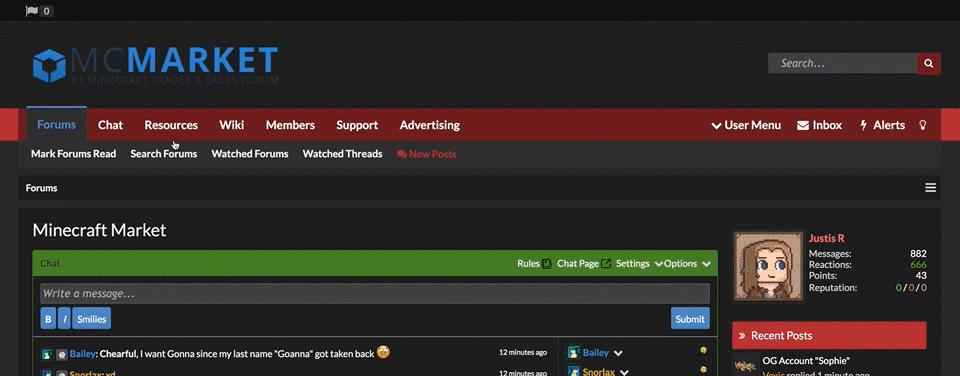Open the Smilies picker
This screenshot has height=376, width=960.
pyautogui.click(x=92, y=319)
